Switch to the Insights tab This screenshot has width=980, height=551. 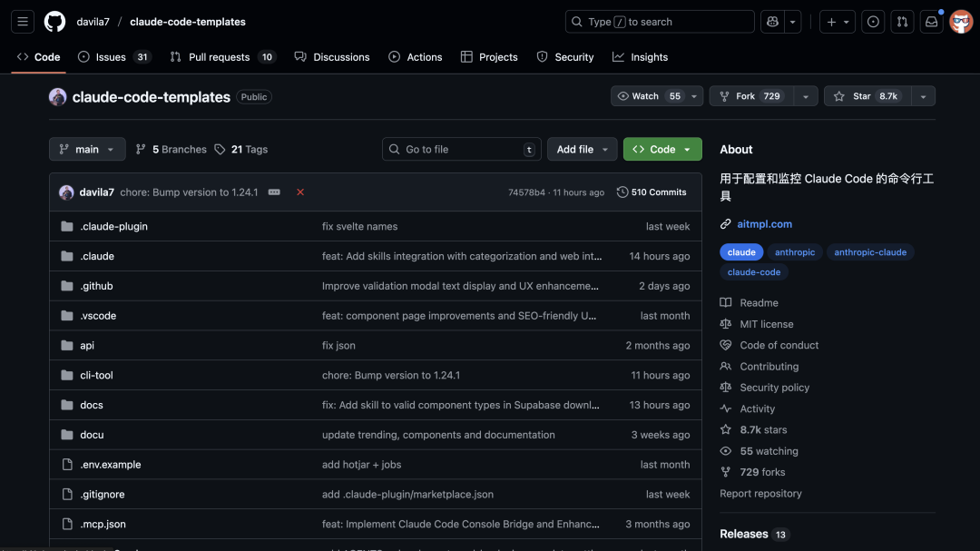point(640,56)
